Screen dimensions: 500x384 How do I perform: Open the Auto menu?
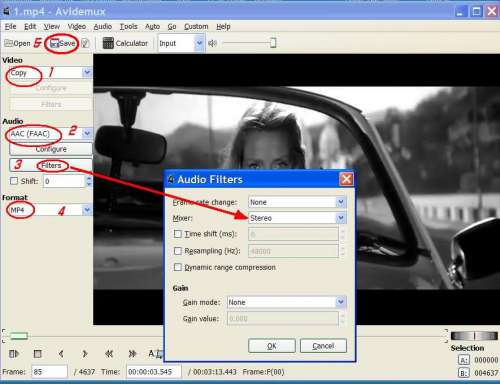(x=152, y=26)
